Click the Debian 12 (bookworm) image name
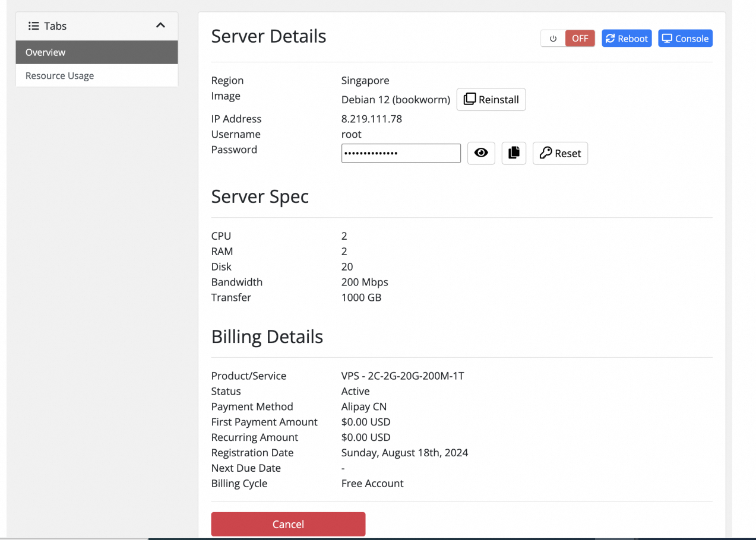This screenshot has width=756, height=540. point(396,100)
